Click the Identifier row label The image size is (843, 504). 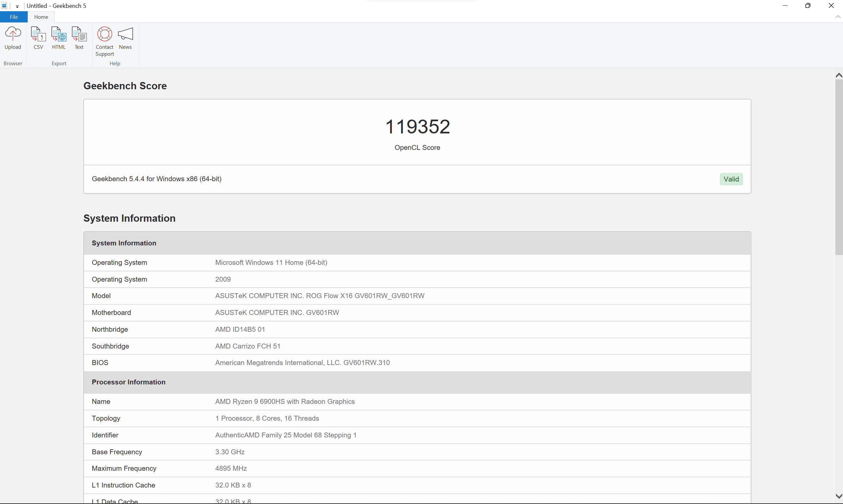105,435
